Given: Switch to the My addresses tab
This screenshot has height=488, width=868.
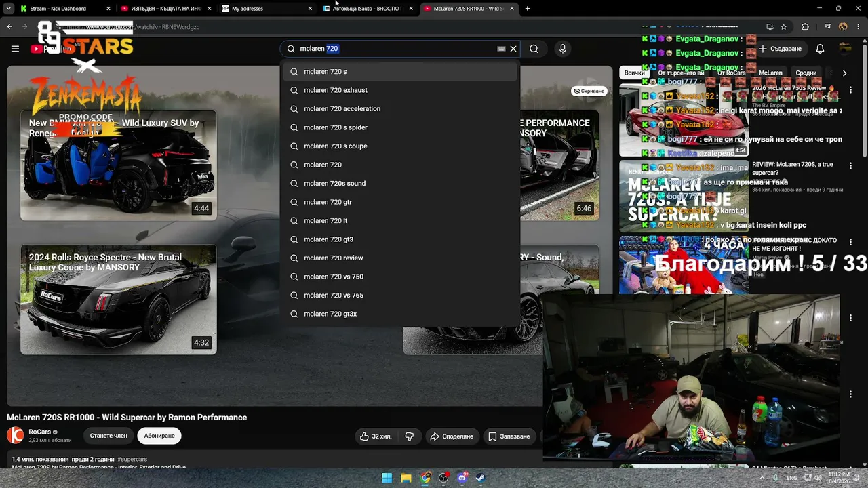Looking at the screenshot, I should click(x=267, y=9).
